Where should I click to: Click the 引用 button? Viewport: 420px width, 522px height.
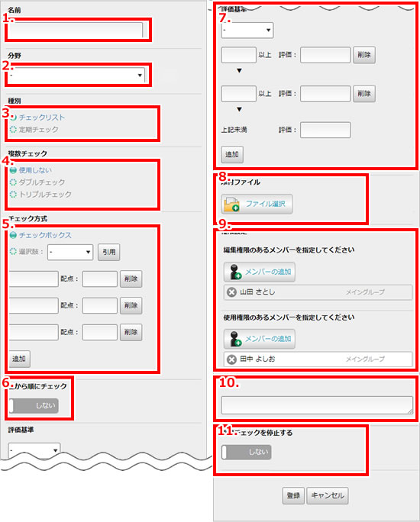point(109,252)
